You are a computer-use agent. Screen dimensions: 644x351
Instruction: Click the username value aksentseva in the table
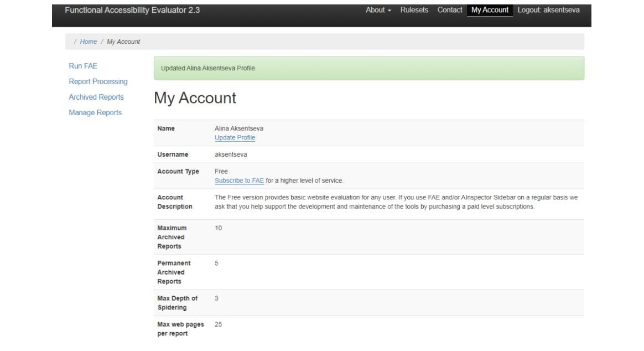[x=231, y=154]
